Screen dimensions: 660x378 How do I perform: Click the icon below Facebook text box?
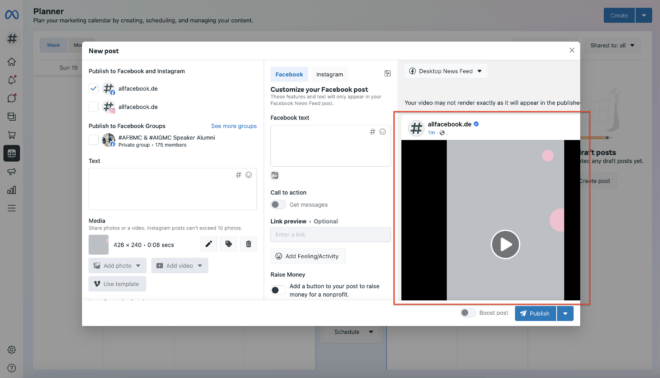click(x=274, y=175)
